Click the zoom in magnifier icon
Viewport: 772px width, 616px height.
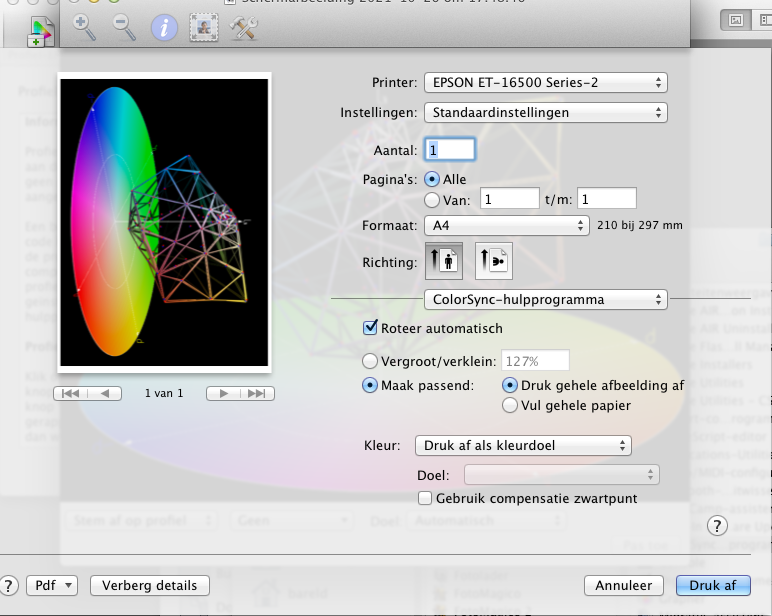[x=85, y=27]
